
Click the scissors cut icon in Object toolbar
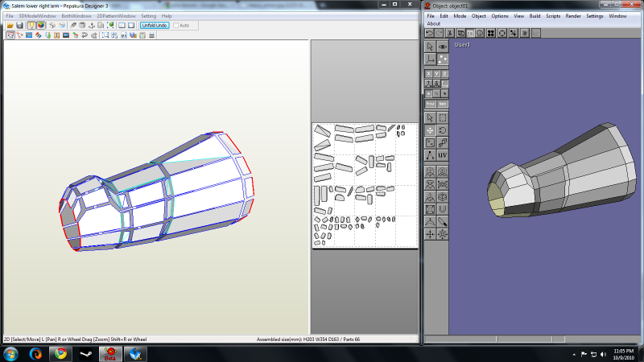click(x=449, y=33)
